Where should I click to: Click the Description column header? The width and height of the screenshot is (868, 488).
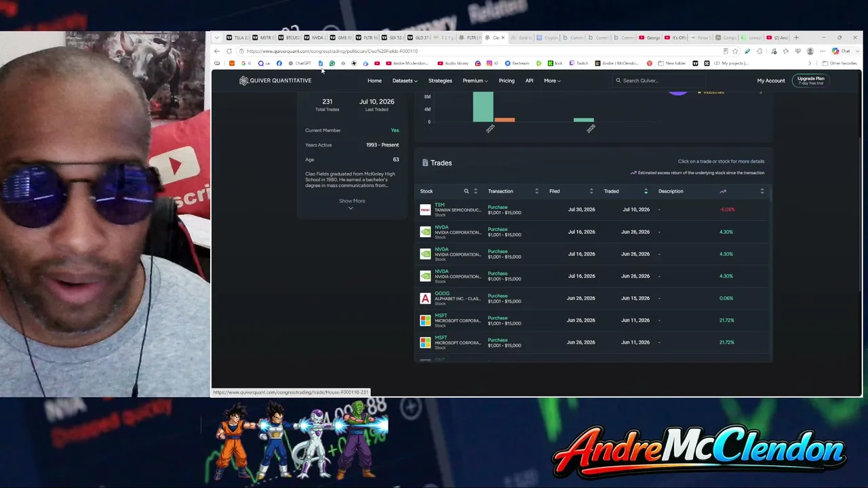coord(671,191)
